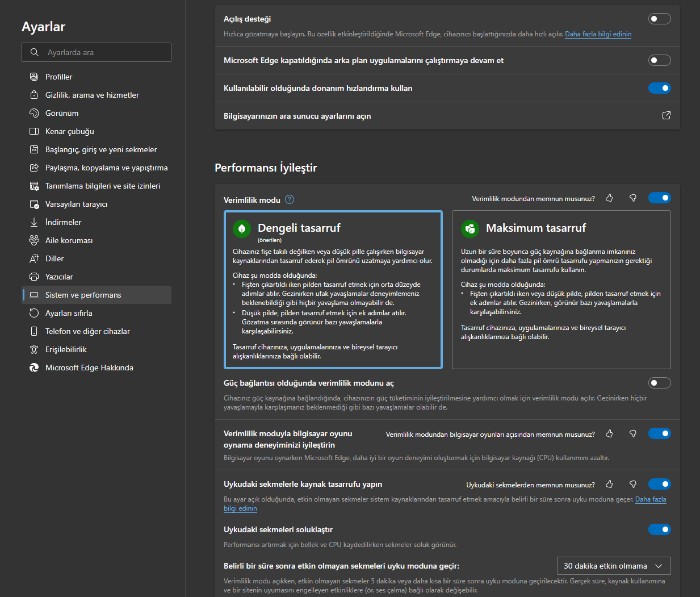Image resolution: width=700 pixels, height=597 pixels.
Task: Thumbs up for gaming efficiency mode feedback
Action: (609, 433)
